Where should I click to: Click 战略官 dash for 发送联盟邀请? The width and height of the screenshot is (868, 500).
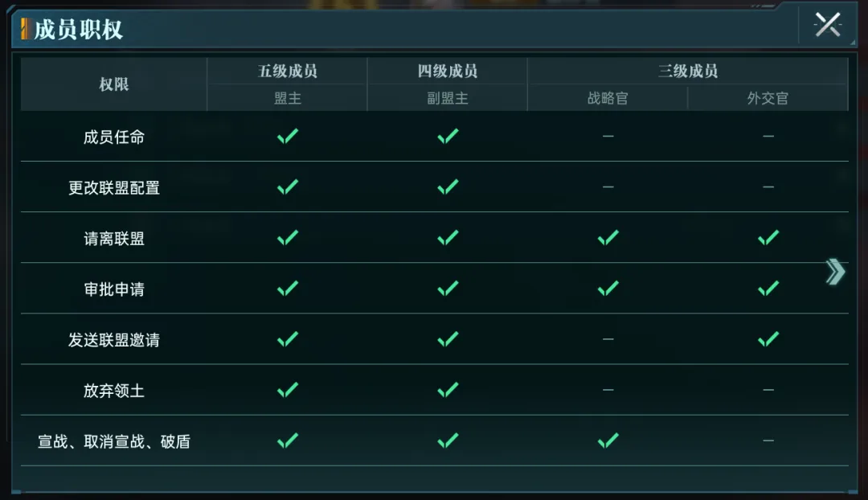point(608,339)
